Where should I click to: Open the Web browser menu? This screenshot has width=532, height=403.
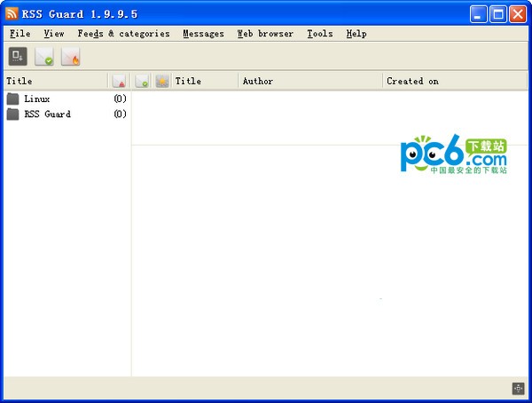point(265,34)
